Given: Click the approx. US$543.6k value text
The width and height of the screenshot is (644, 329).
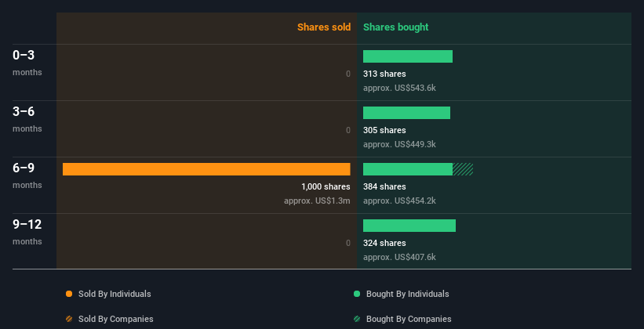Looking at the screenshot, I should 399,88.
